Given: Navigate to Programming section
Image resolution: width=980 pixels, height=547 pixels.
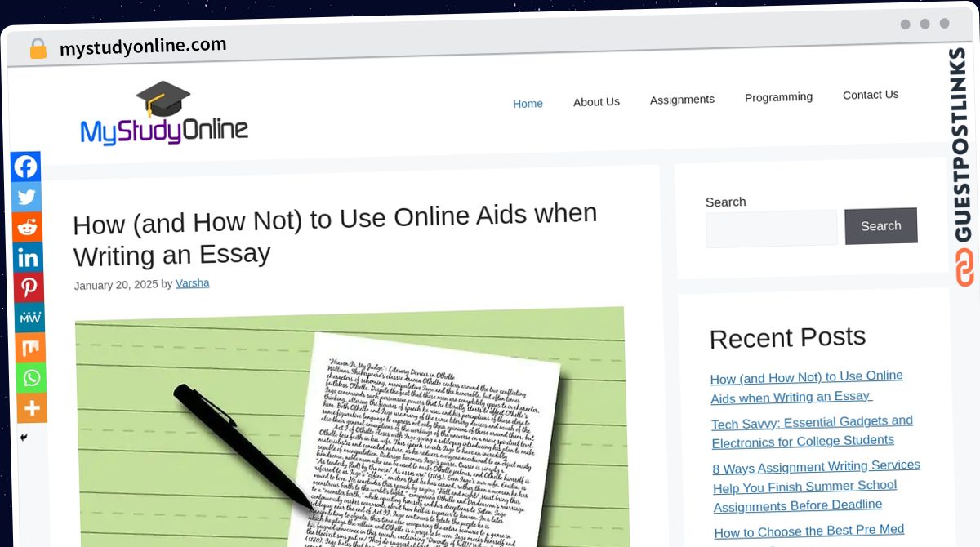Looking at the screenshot, I should 778,97.
